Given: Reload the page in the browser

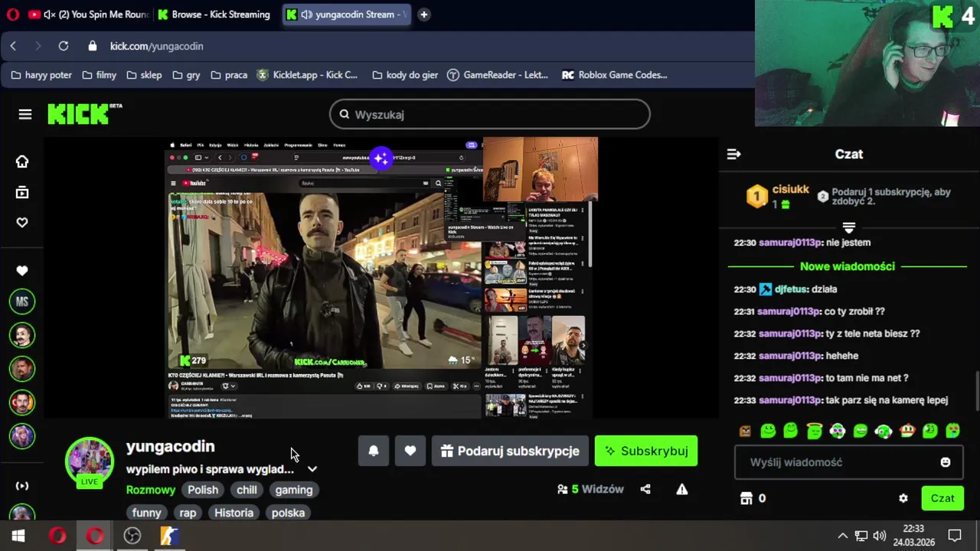Looking at the screenshot, I should tap(64, 46).
